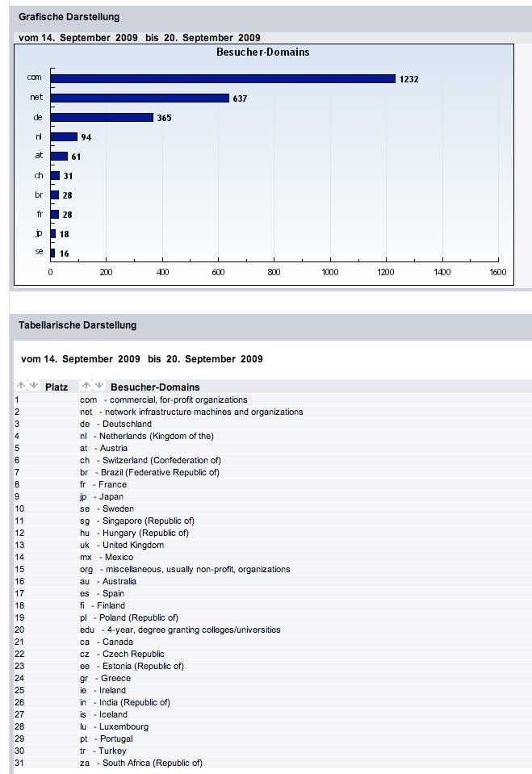The image size is (532, 774).
Task: Select the Tabellarische Darstellung section header
Action: (x=77, y=325)
